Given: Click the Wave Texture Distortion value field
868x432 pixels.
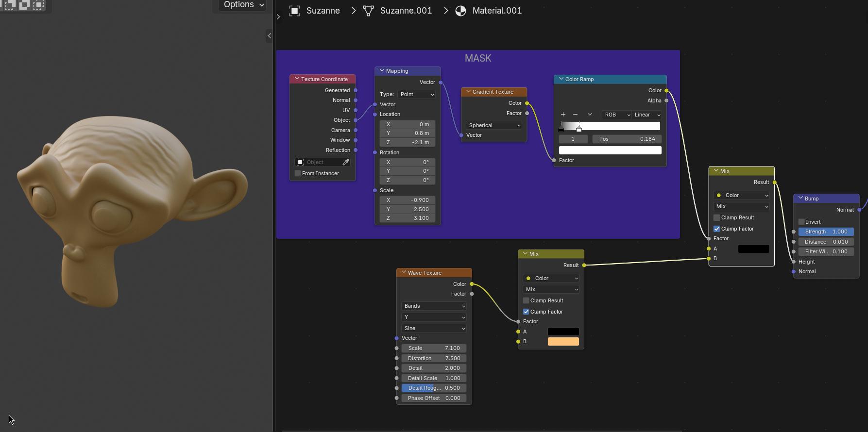Looking at the screenshot, I should click(x=434, y=358).
